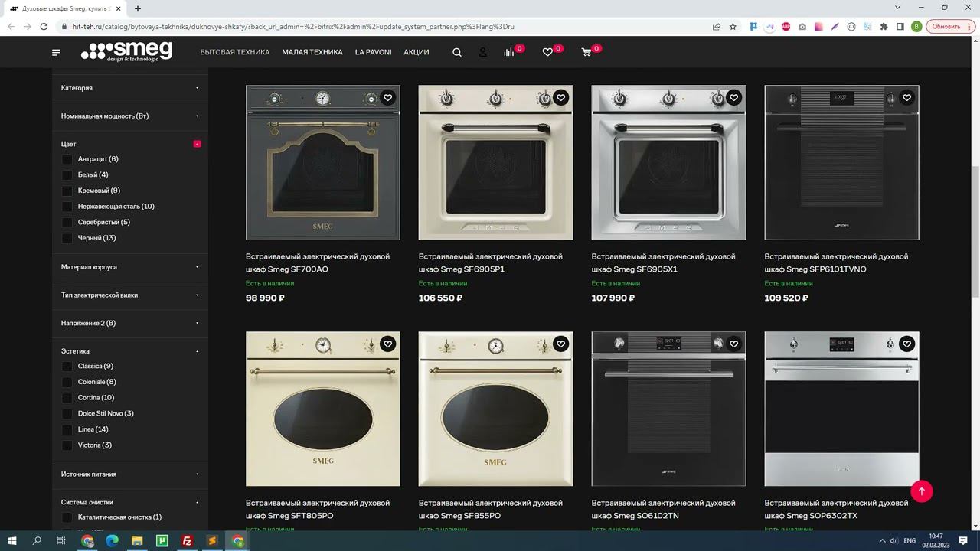Expand the Тип электрической вилки filter
The width and height of the screenshot is (980, 551).
pos(130,295)
